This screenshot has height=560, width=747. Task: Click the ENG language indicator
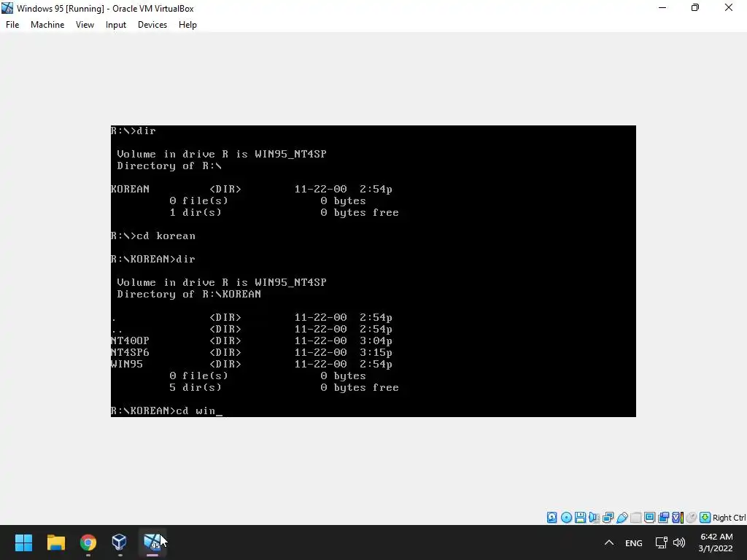(634, 542)
